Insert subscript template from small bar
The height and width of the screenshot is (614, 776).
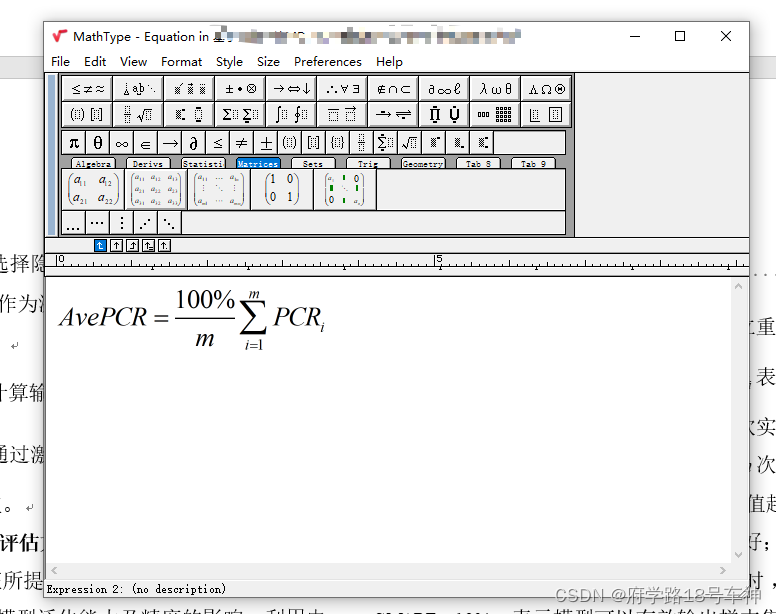(x=458, y=143)
